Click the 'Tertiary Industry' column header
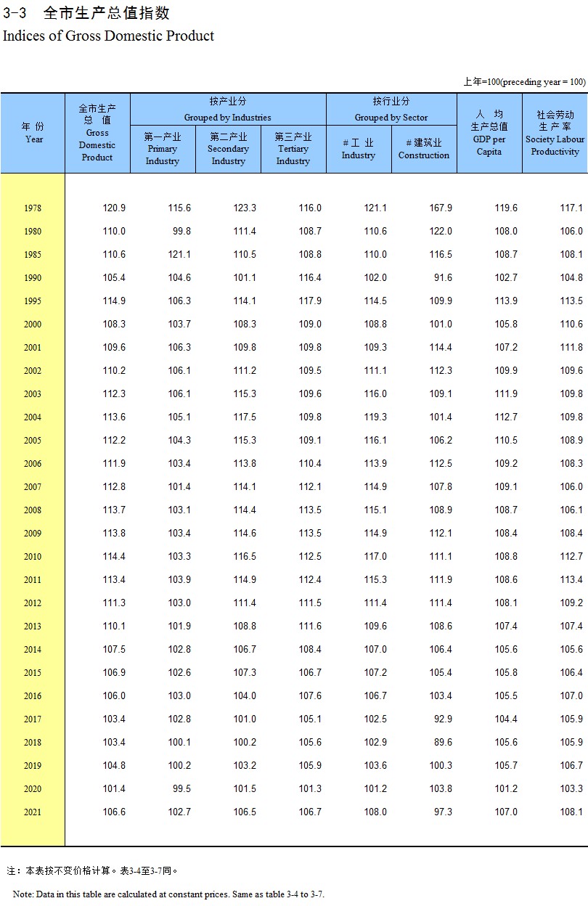 pyautogui.click(x=293, y=149)
